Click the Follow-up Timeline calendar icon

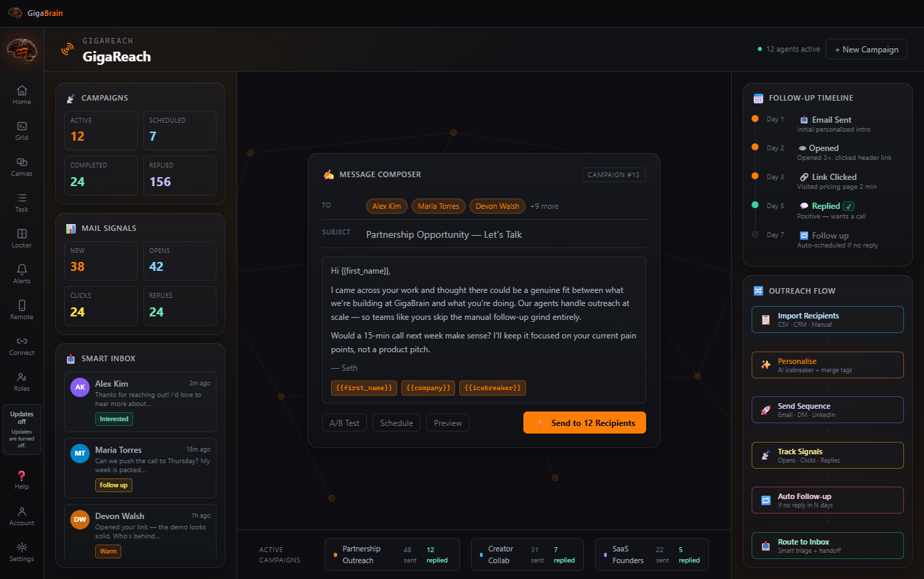[x=759, y=98]
